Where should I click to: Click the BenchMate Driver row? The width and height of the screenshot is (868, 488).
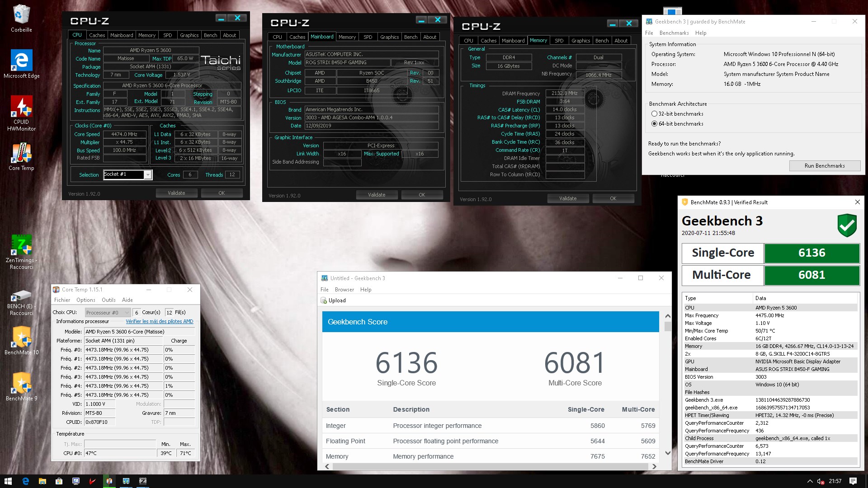pos(770,461)
